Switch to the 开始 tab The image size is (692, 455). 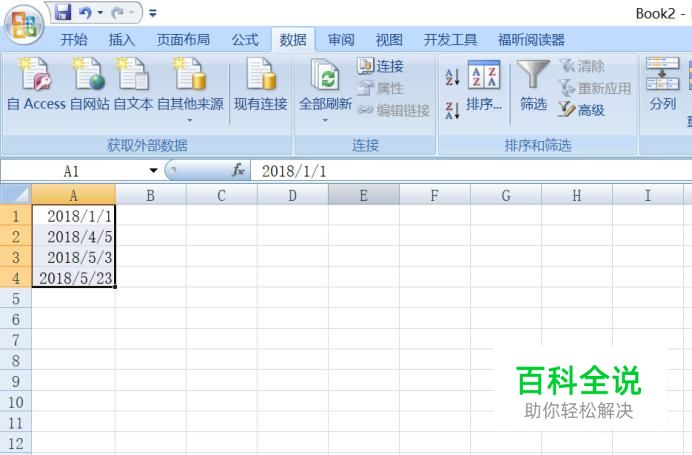coord(74,40)
